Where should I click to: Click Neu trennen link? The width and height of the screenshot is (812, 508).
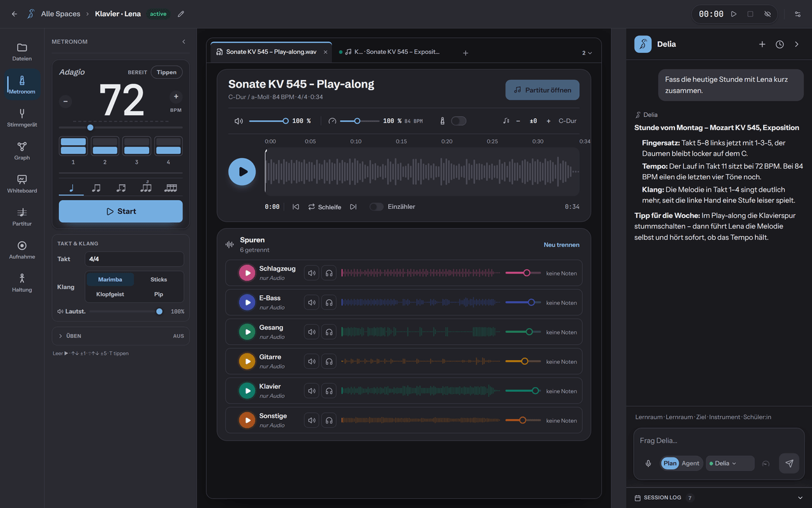tap(561, 244)
